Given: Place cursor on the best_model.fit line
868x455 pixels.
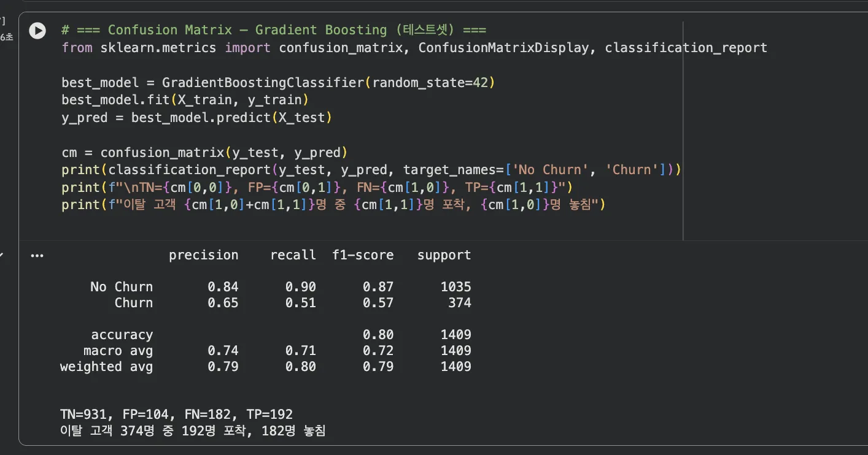Looking at the screenshot, I should 184,99.
